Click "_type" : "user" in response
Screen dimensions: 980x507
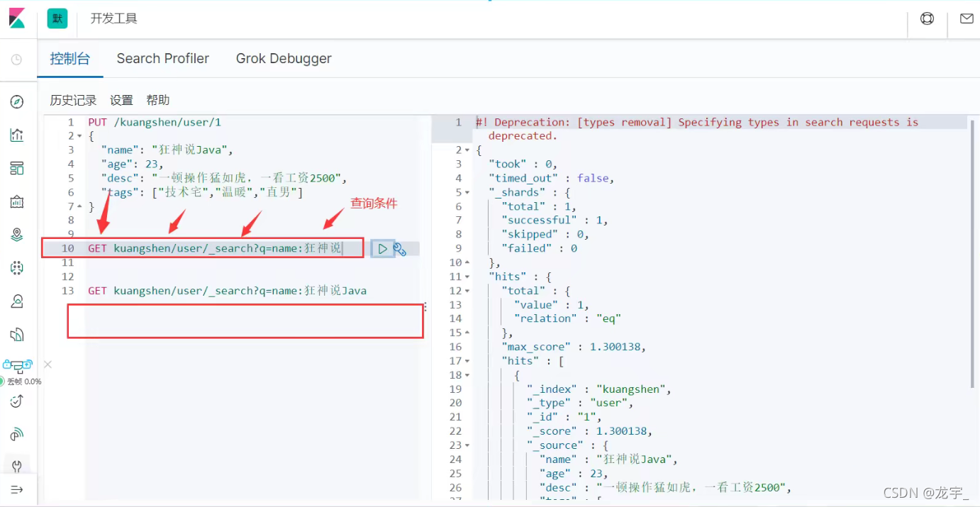[579, 403]
